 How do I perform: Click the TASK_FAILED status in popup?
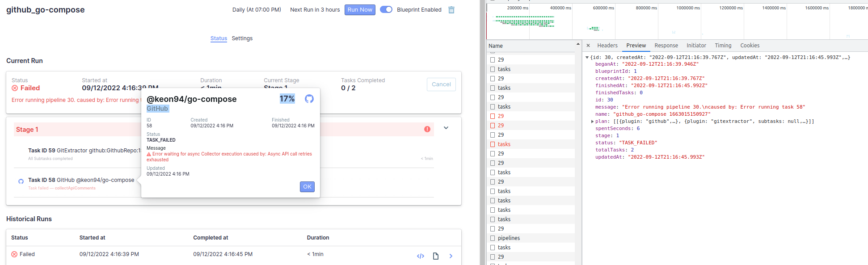[x=161, y=140]
